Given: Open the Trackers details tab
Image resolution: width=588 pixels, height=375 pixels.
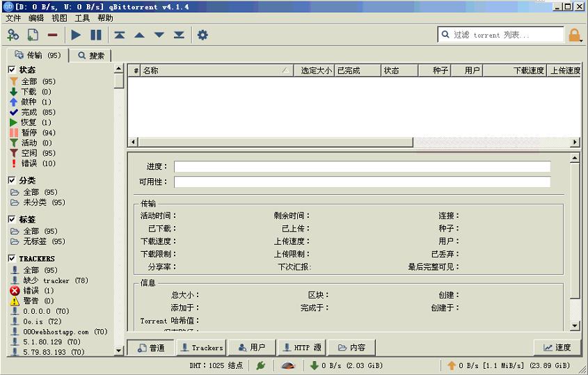Looking at the screenshot, I should (202, 348).
